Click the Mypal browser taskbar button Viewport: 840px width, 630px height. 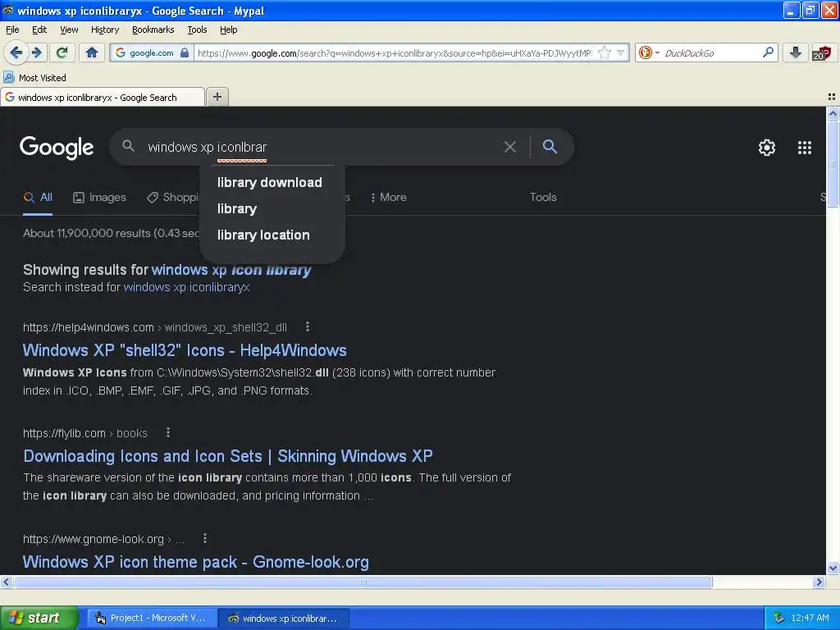click(x=284, y=619)
